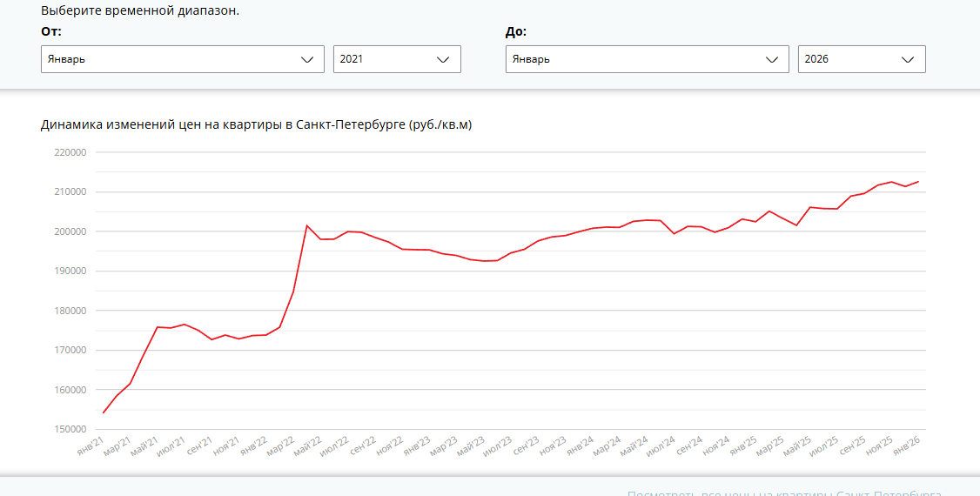Click the янв'26 x-axis label

[x=906, y=446]
